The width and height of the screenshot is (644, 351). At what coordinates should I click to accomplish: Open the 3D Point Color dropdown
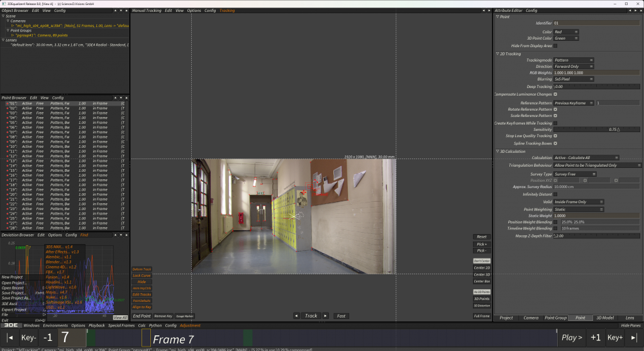coord(566,38)
